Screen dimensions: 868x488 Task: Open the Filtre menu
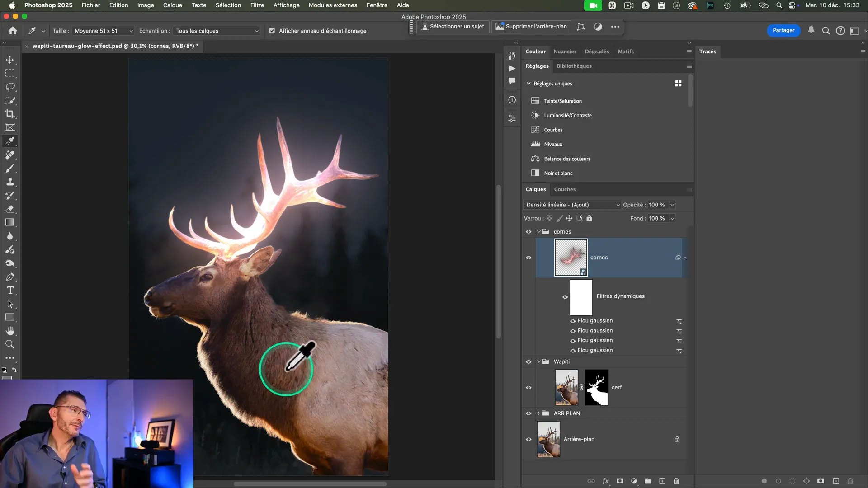(x=257, y=5)
